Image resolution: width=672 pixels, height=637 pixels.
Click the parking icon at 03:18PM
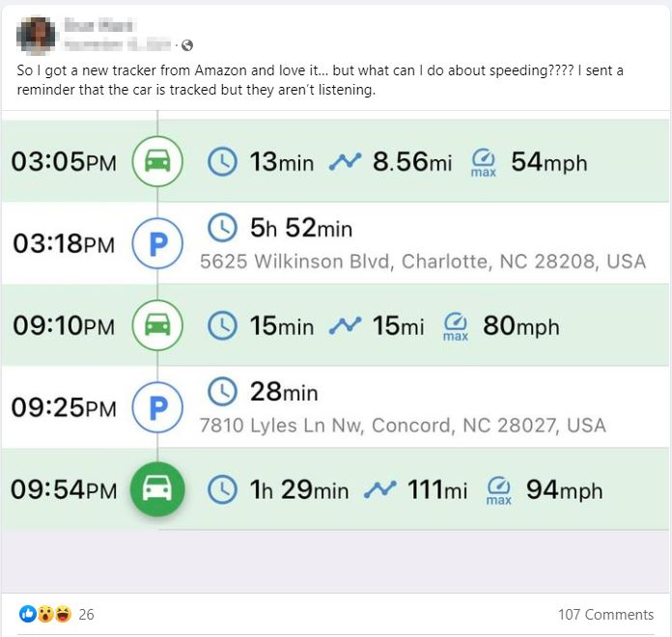click(156, 244)
